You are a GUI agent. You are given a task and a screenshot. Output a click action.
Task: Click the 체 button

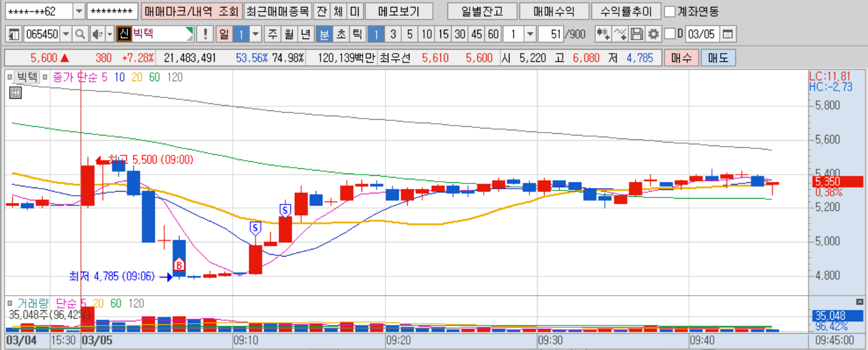(338, 11)
